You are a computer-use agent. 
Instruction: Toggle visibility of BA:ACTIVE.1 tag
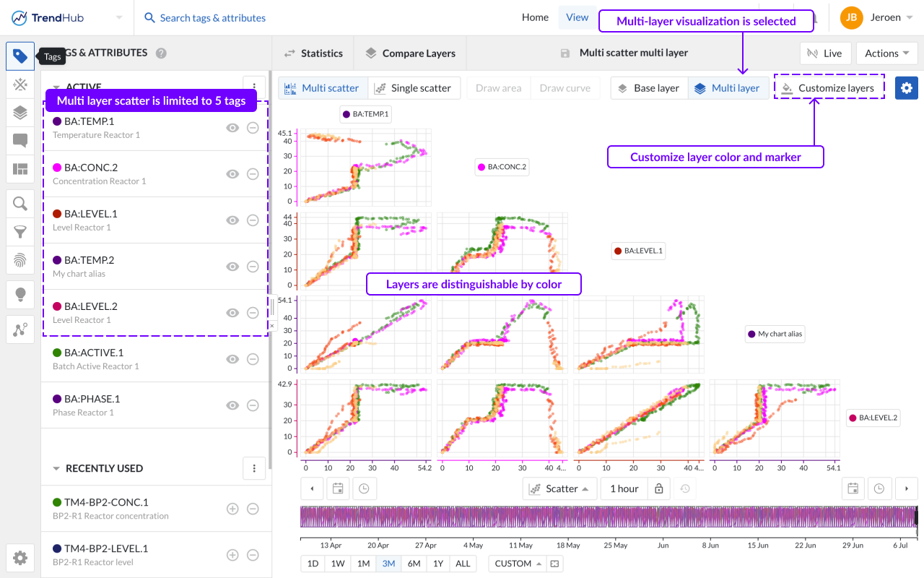click(x=232, y=359)
